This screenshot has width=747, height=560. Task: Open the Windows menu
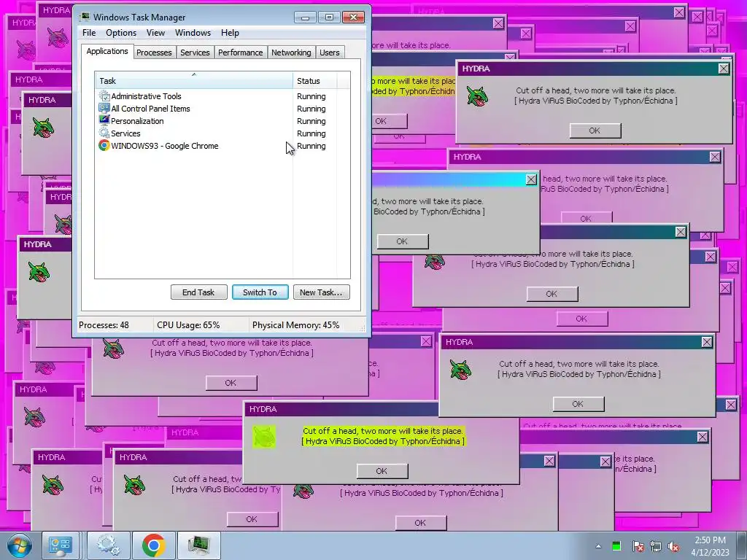(x=193, y=33)
